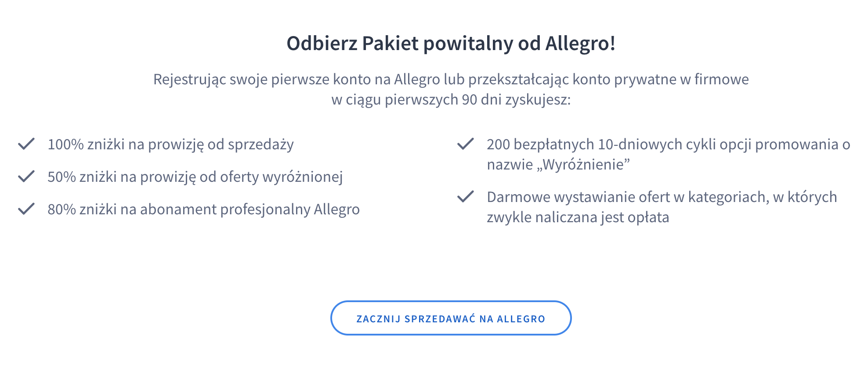The height and width of the screenshot is (368, 868).
Task: Click checkmark beside Darmowe wystawianie ofert
Action: tap(466, 197)
